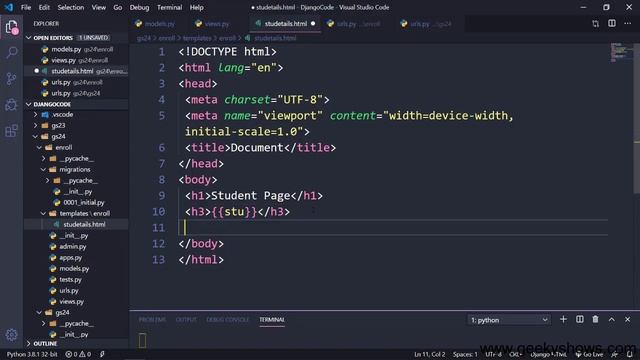
Task: Open the Edit menu
Action: click(x=44, y=7)
